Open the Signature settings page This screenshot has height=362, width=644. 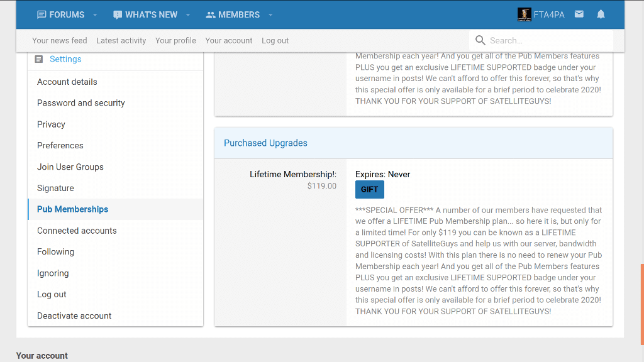[55, 188]
